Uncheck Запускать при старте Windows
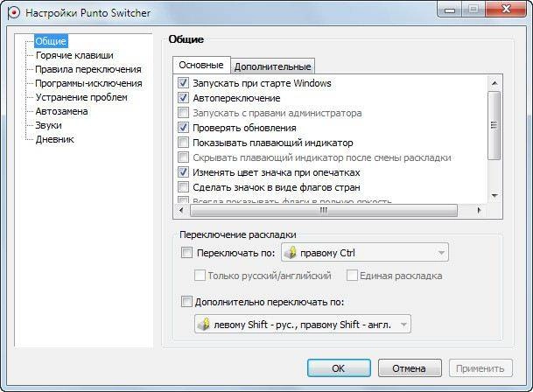 point(183,83)
